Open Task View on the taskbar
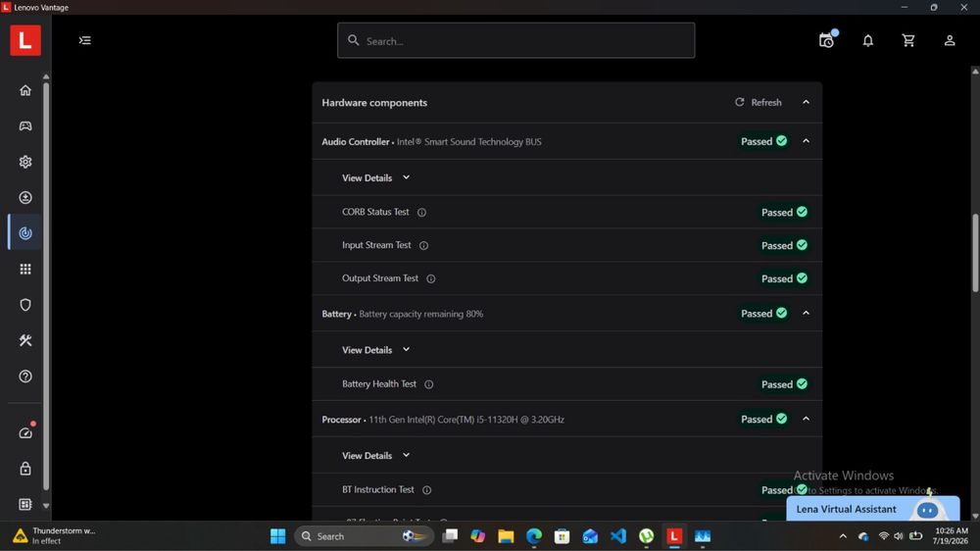Image resolution: width=980 pixels, height=551 pixels. [450, 536]
